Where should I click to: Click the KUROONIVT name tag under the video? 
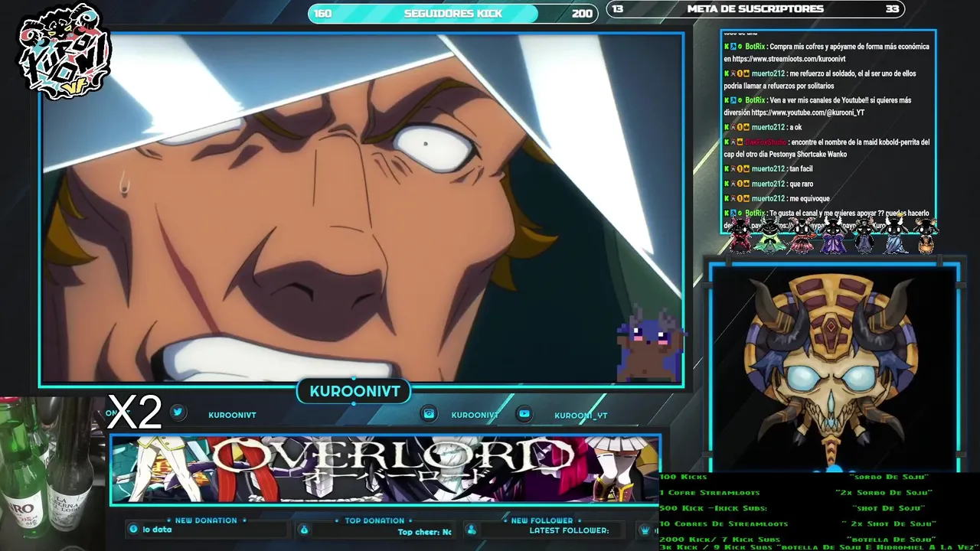[x=354, y=391]
